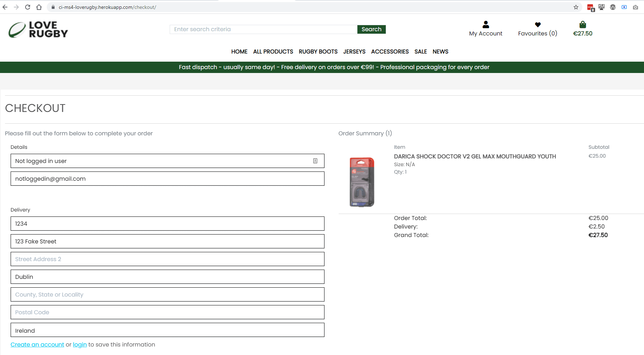
Task: Click the full name field 'Not logged in user'
Action: (x=168, y=161)
